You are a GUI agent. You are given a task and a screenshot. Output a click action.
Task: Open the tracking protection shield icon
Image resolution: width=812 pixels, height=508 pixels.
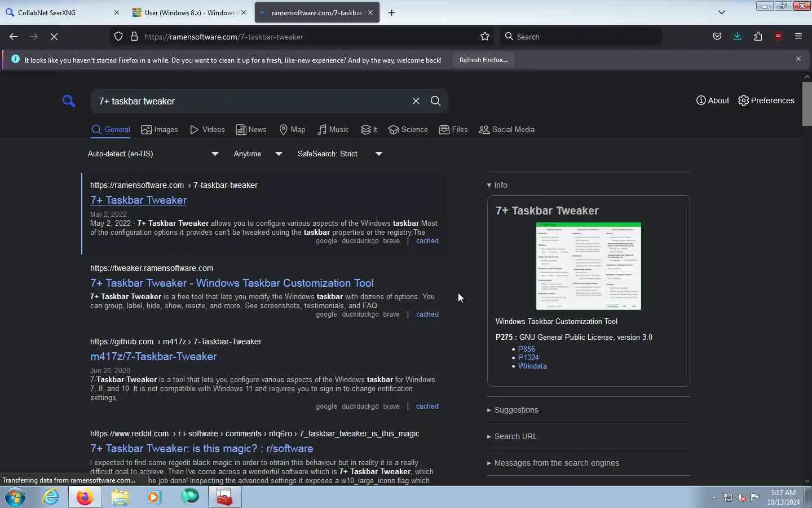pyautogui.click(x=118, y=37)
